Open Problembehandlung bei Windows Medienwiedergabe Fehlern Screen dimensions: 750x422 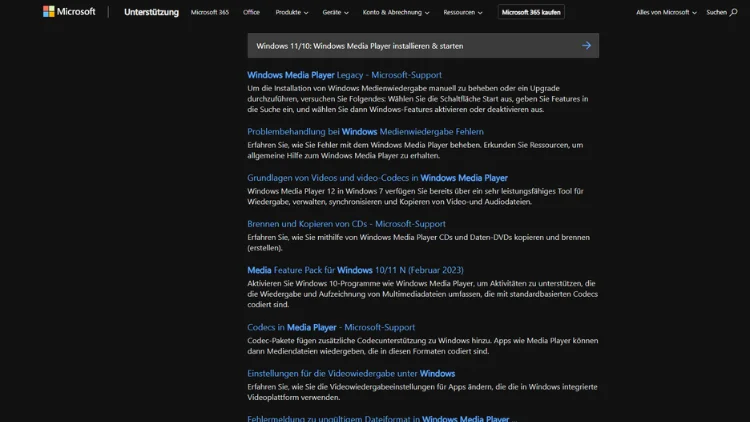point(365,131)
